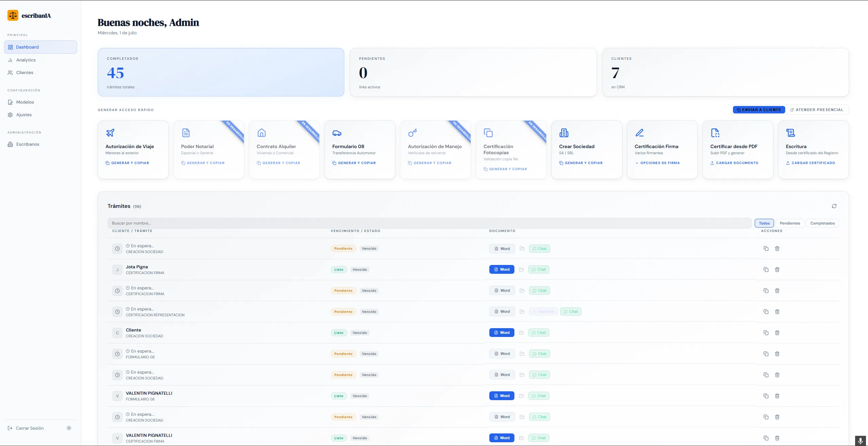
Task: Click Cargar Documento under Certificar desde PDF
Action: pyautogui.click(x=734, y=163)
